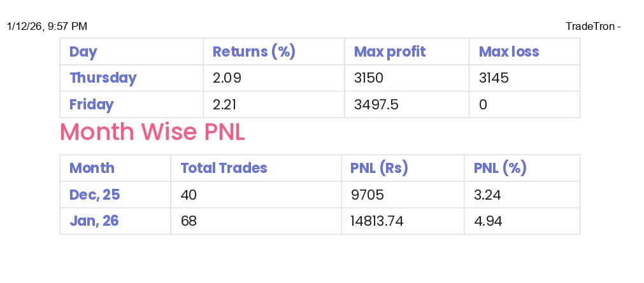Select Friday's max profit value 3497.5
Screen dimensions: 644x283
(x=376, y=104)
